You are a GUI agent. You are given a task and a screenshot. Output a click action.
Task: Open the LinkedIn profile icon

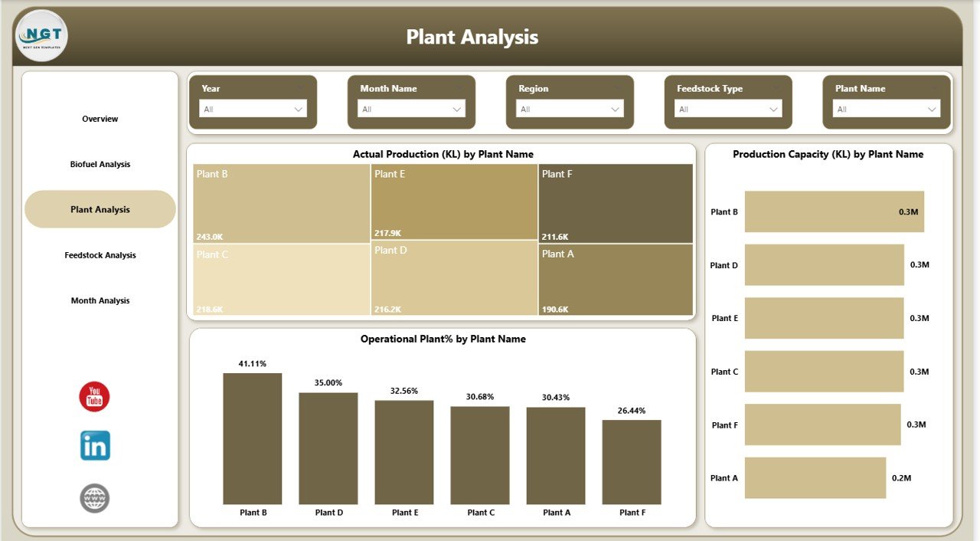pyautogui.click(x=93, y=445)
